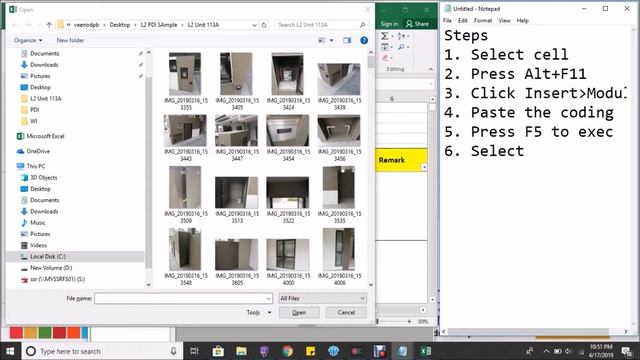
Task: Select thumbnail IMG_20190316_153355
Action: click(185, 82)
